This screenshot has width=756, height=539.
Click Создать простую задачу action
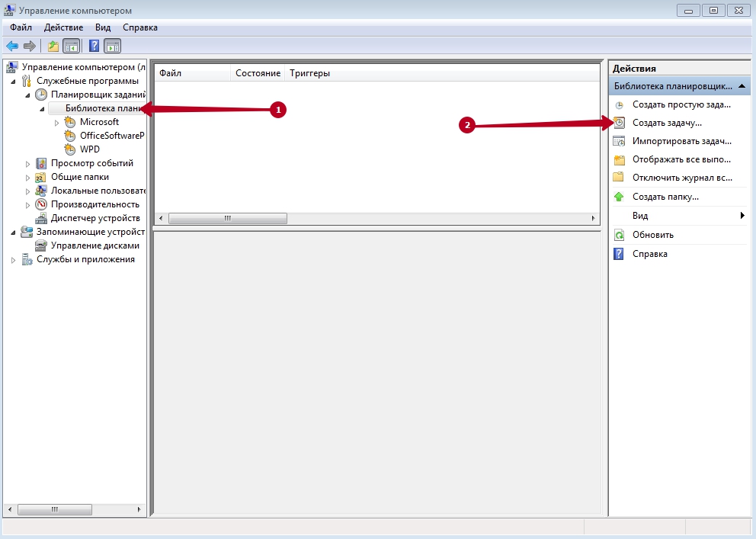pyautogui.click(x=681, y=104)
